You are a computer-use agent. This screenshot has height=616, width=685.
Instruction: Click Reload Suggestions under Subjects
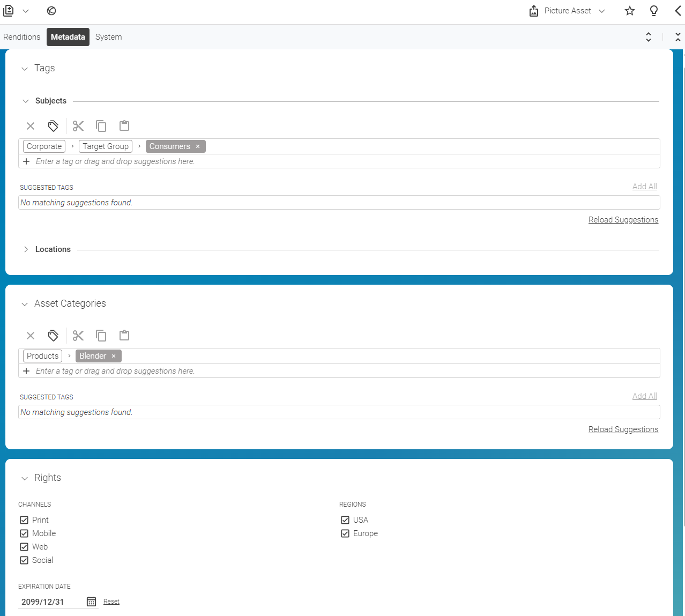point(623,219)
